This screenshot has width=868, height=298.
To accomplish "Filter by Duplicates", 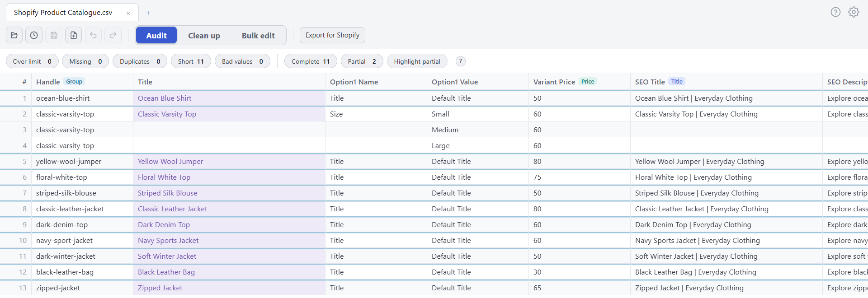I will [140, 61].
